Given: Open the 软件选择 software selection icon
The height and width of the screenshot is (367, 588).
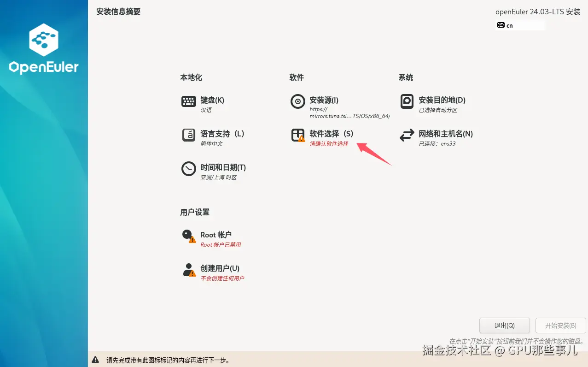Looking at the screenshot, I should click(x=297, y=135).
